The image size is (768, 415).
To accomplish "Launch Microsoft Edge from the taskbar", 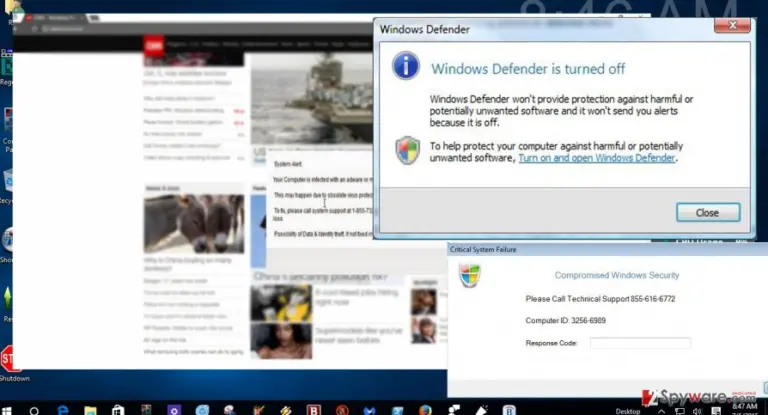I will pos(63,411).
